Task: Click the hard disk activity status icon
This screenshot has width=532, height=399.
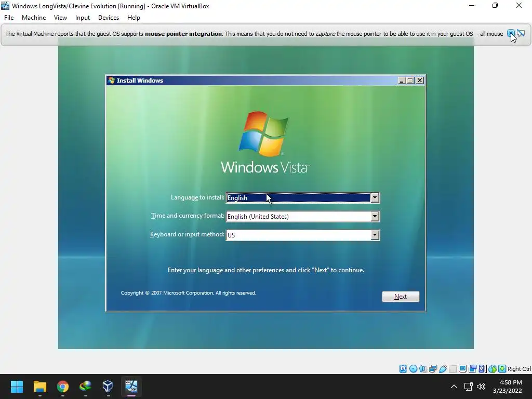Action: (x=403, y=369)
